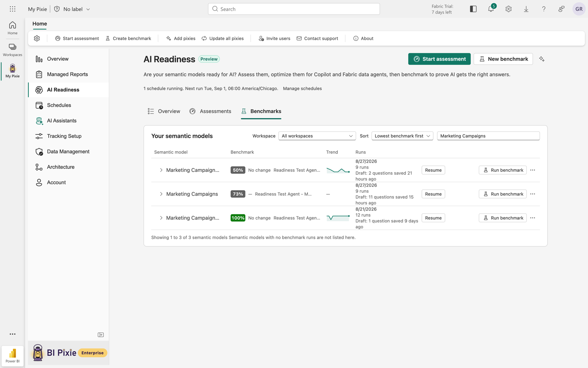Expand the 50% Marketing Campaign row
This screenshot has width=588, height=368.
(161, 170)
